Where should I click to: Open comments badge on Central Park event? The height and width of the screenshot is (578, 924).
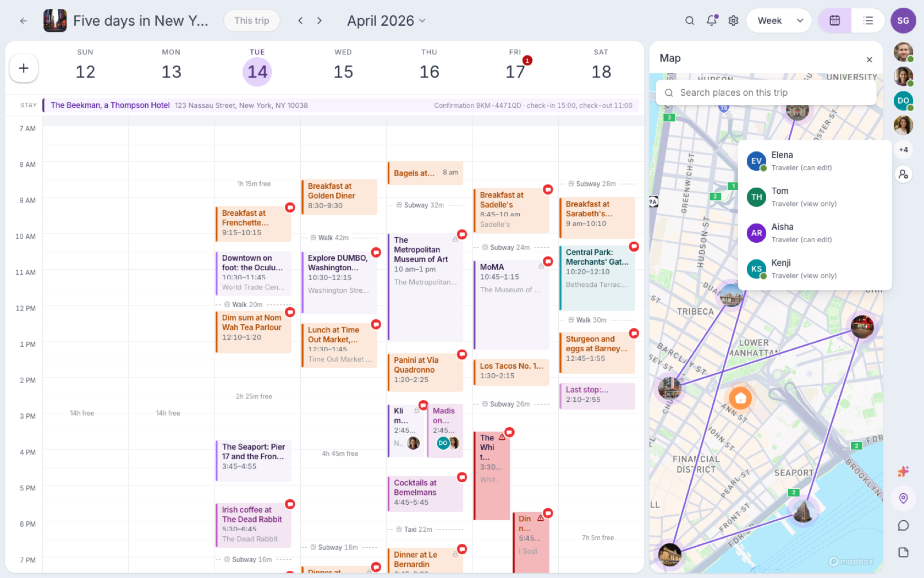click(634, 247)
